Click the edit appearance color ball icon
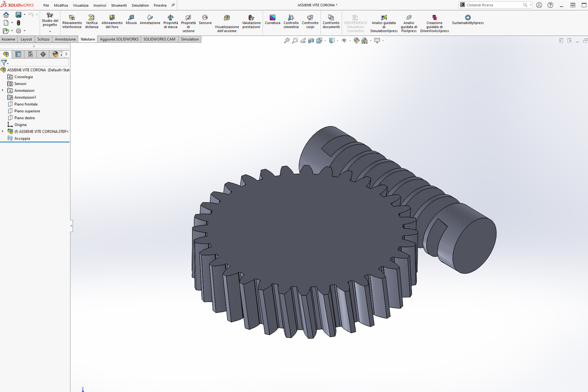The width and height of the screenshot is (588, 392). click(x=356, y=40)
